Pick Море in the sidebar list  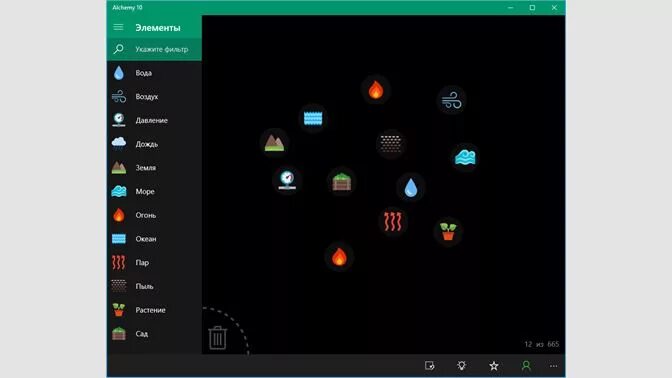click(x=154, y=192)
